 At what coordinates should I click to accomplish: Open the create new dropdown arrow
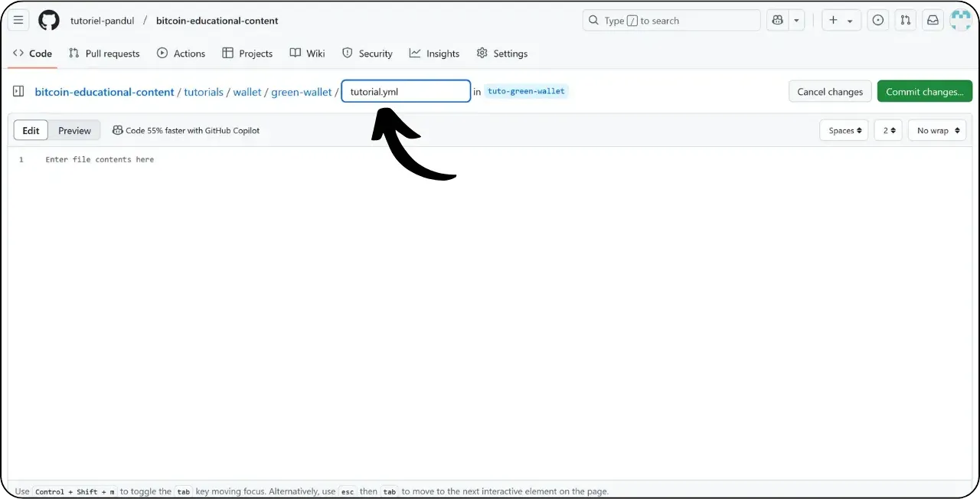[x=850, y=20]
